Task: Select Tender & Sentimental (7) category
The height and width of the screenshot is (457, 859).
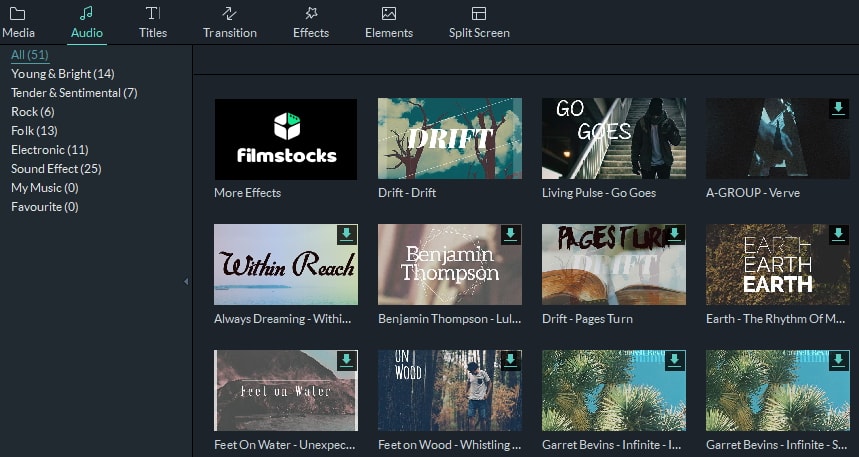Action: point(74,93)
